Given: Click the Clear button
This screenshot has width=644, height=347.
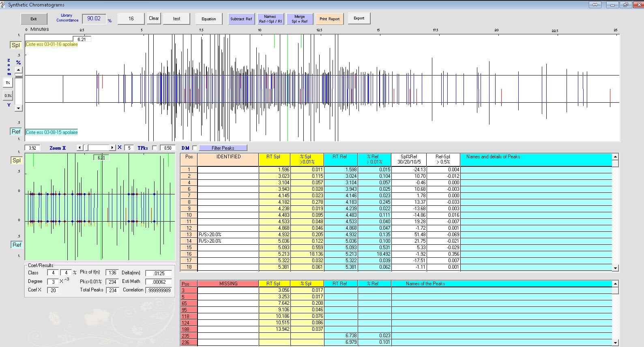Looking at the screenshot, I should click(154, 18).
